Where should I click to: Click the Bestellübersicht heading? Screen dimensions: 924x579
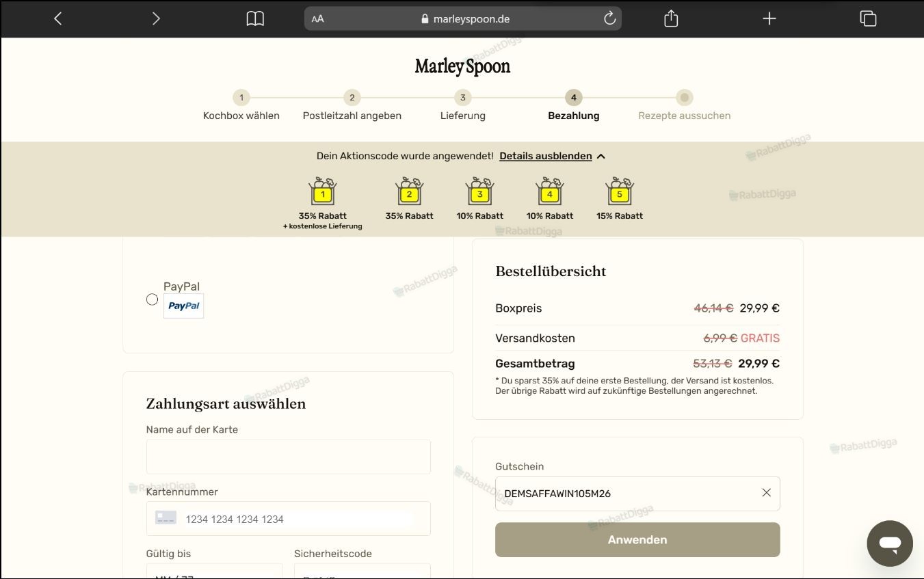point(551,271)
